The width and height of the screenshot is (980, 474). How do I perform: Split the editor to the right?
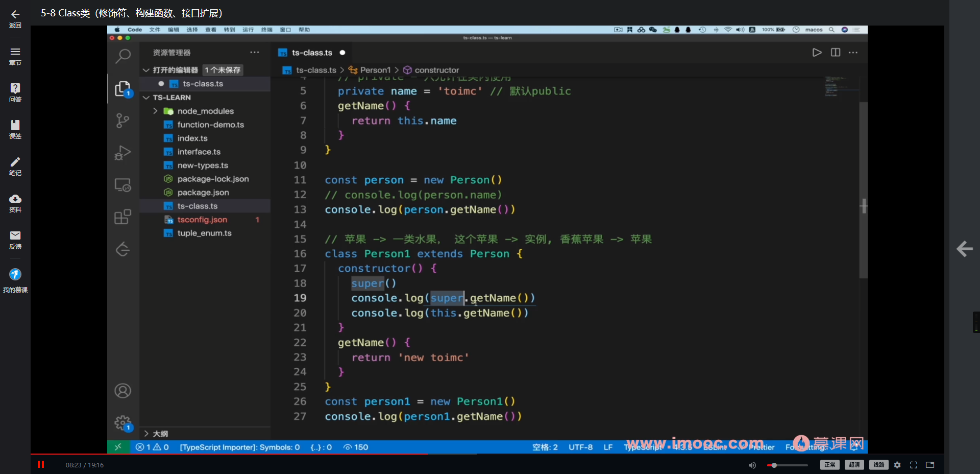point(836,53)
